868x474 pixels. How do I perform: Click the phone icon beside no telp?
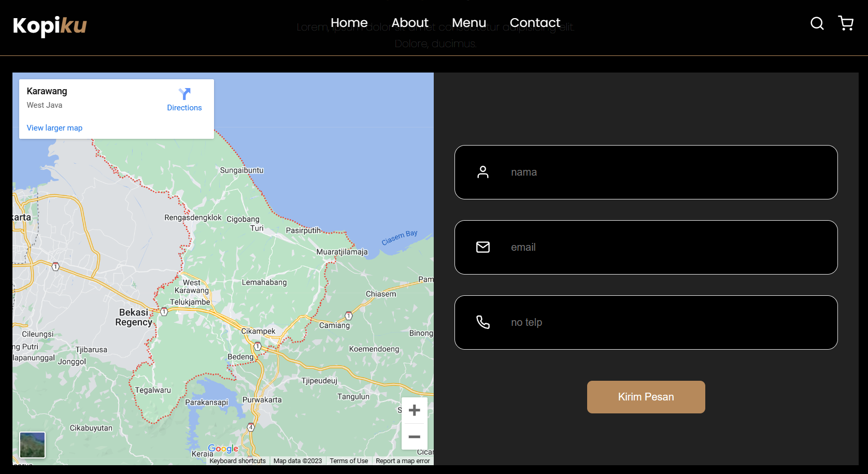click(x=482, y=322)
